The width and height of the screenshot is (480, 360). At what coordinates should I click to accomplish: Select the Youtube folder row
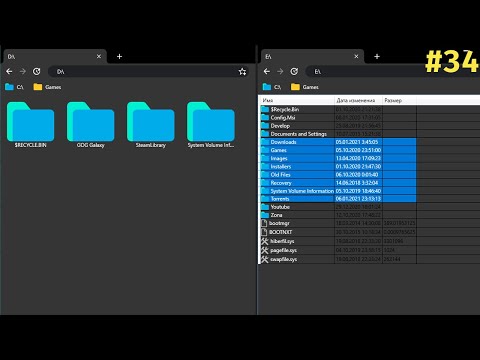338,207
